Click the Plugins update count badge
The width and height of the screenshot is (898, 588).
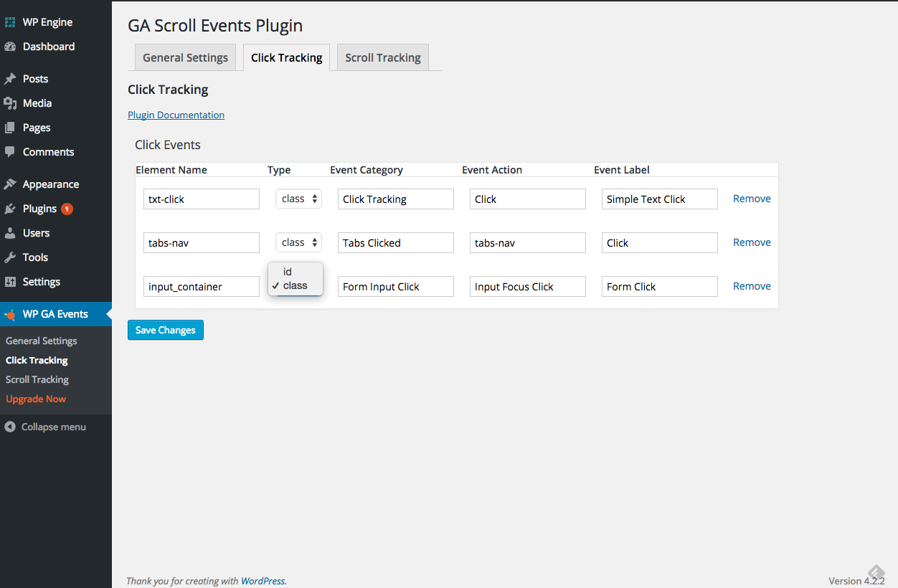pyautogui.click(x=67, y=209)
